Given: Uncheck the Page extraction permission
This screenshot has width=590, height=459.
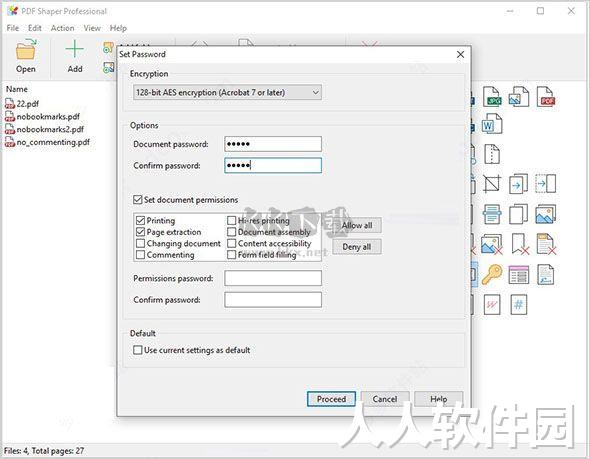Looking at the screenshot, I should coord(140,232).
